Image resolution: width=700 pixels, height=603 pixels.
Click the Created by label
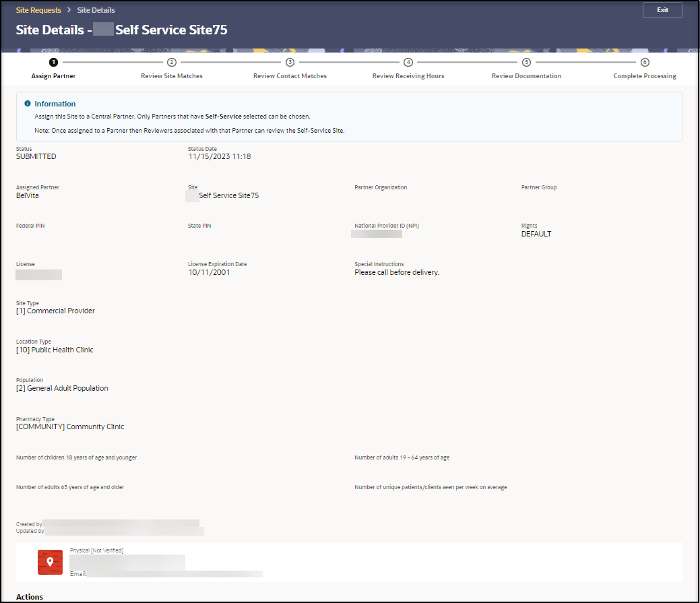(x=29, y=524)
